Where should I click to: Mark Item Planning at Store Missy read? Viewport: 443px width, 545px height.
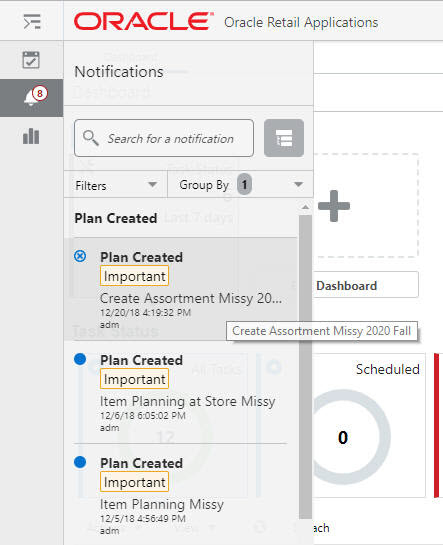pos(80,359)
